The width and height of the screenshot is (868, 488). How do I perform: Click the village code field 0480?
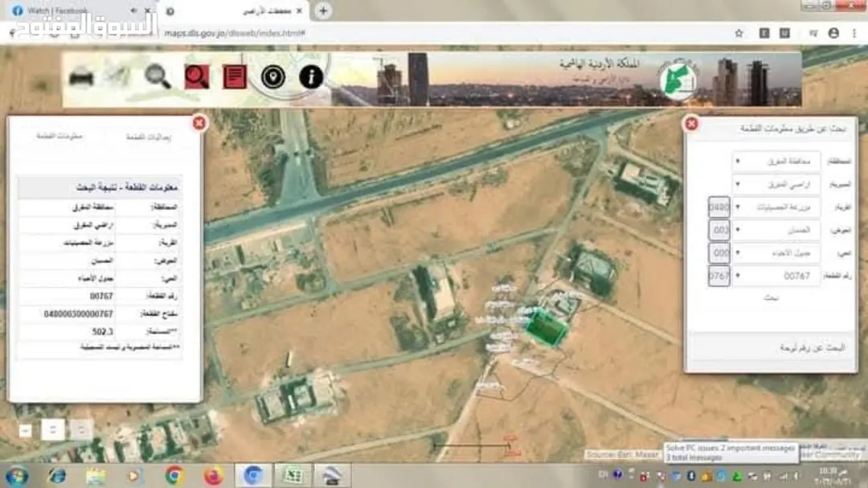[719, 207]
